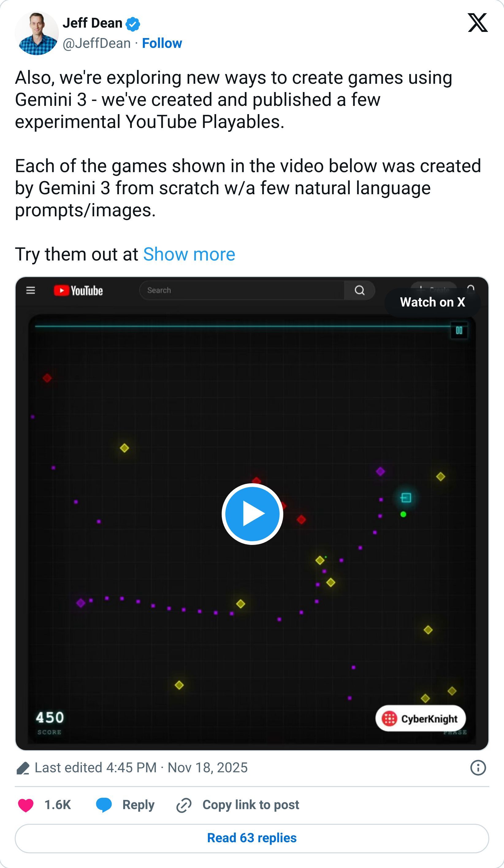This screenshot has height=868, width=504.
Task: Click the play button to start the video
Action: click(x=252, y=514)
